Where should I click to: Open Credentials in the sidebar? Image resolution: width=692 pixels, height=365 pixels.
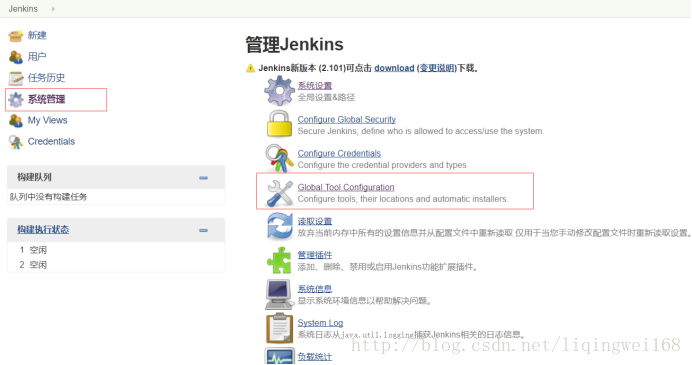(51, 141)
